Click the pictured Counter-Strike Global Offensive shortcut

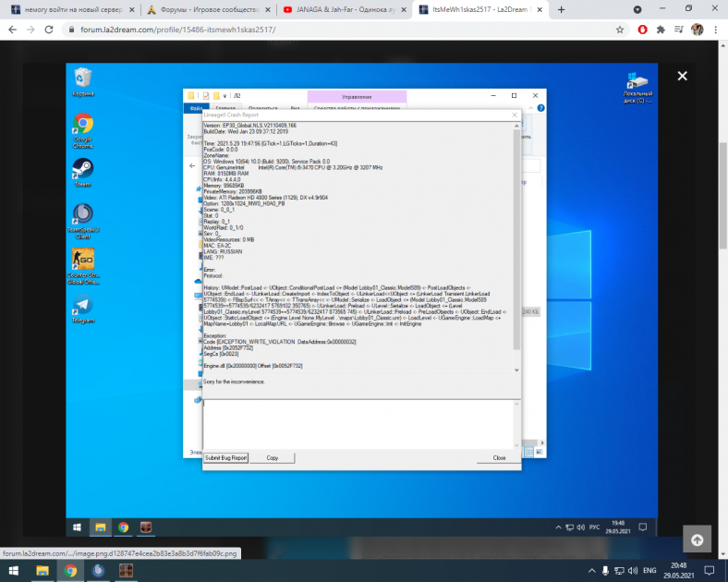(x=83, y=266)
